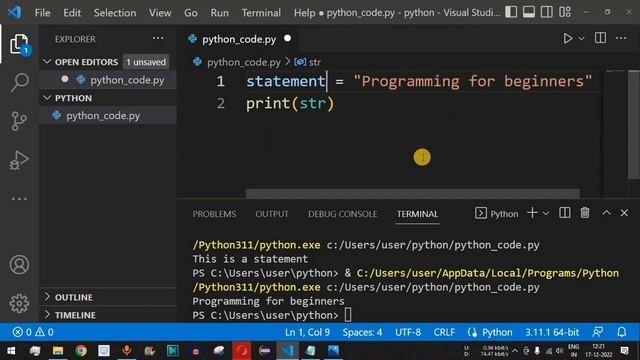
Task: Click the editor minimap vertical scrollbar
Action: tap(633, 125)
